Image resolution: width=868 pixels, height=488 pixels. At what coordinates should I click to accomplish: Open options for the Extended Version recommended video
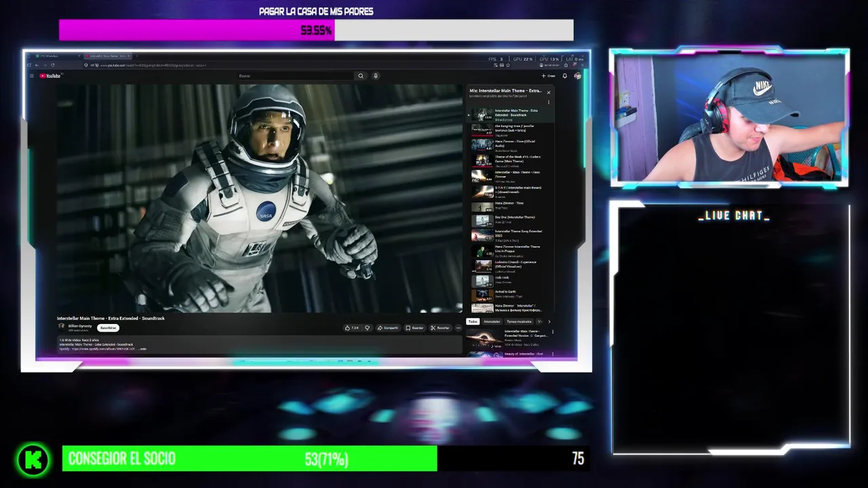(553, 332)
